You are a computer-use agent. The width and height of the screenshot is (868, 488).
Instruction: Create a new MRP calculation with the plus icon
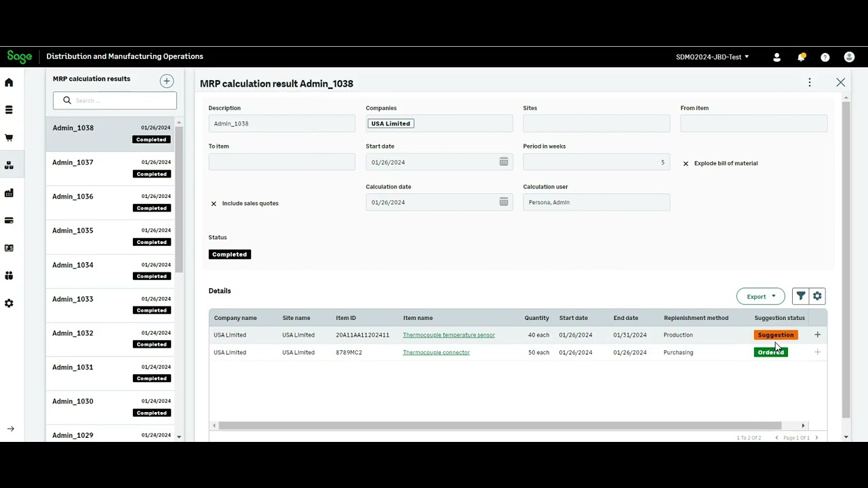pyautogui.click(x=166, y=81)
